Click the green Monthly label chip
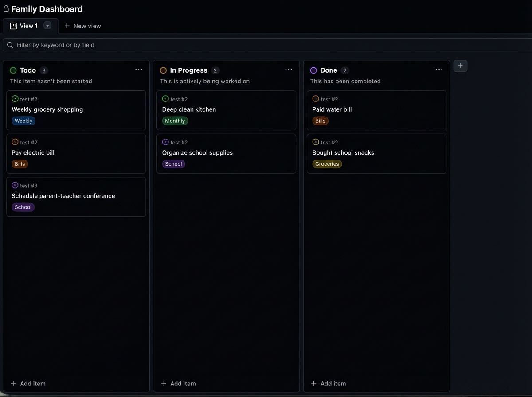Viewport: 532px width, 397px height. (x=175, y=121)
